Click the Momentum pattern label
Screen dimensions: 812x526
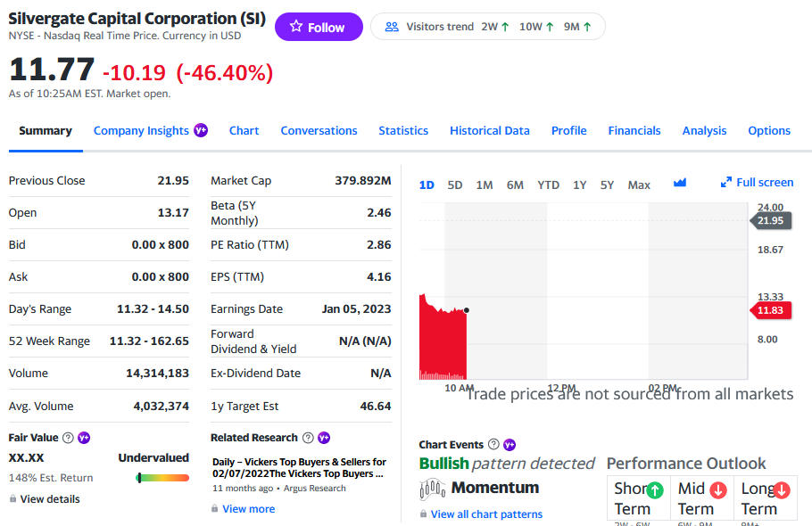[495, 488]
